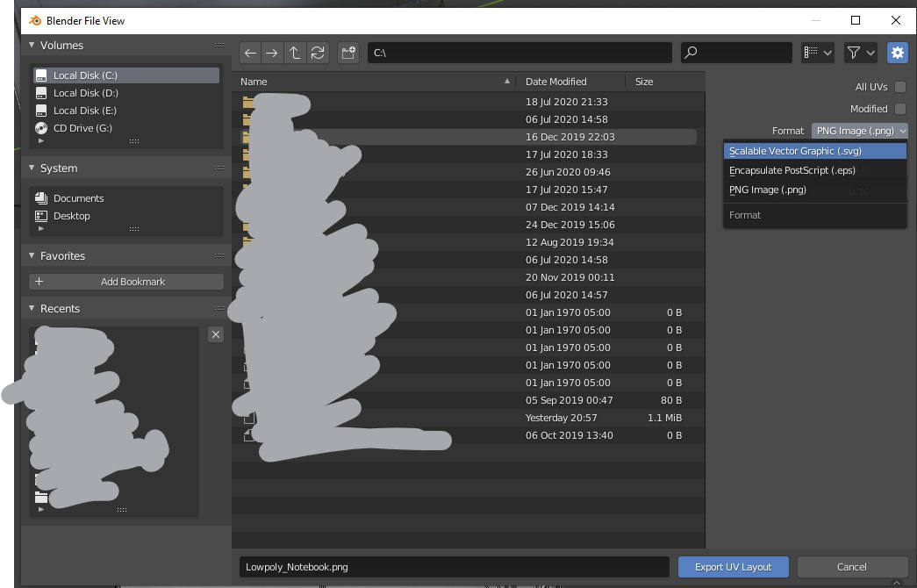Expand the Volumes list arrow
Screen dimensions: 917x588
point(41,141)
